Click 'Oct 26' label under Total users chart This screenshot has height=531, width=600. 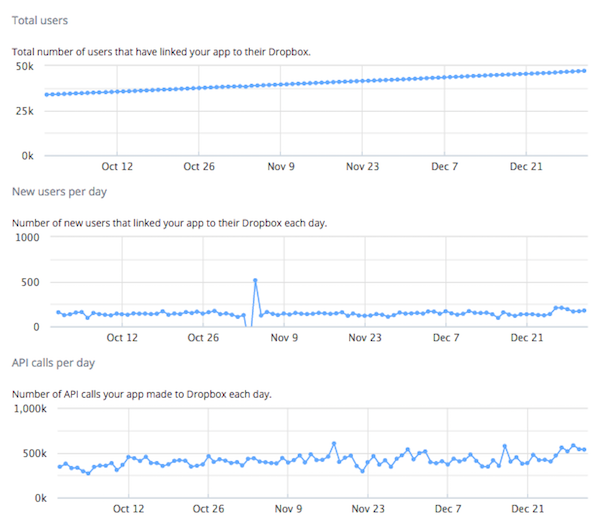pos(199,167)
